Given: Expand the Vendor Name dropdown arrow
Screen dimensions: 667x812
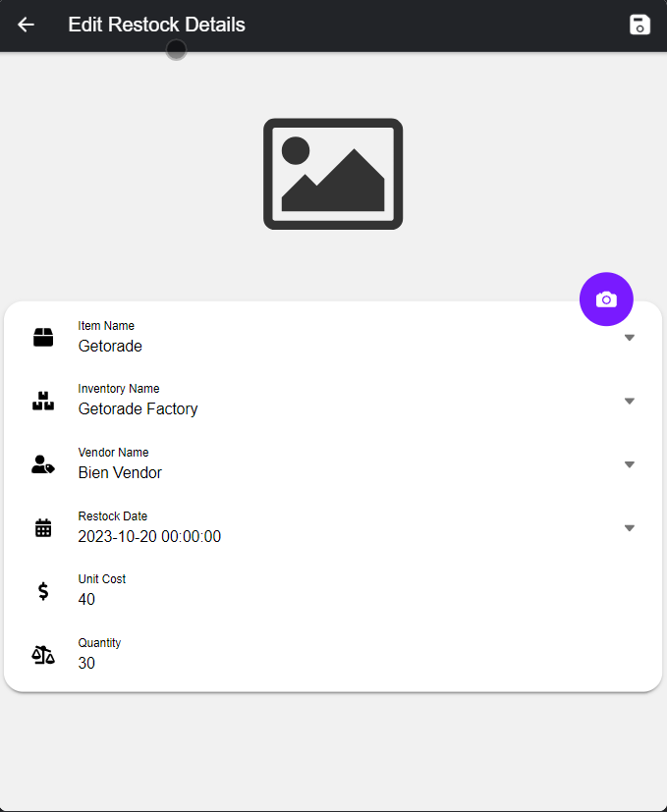Looking at the screenshot, I should (x=630, y=464).
